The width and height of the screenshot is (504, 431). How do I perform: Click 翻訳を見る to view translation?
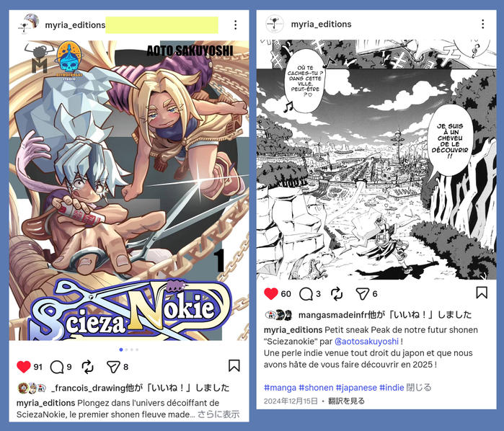(346, 401)
